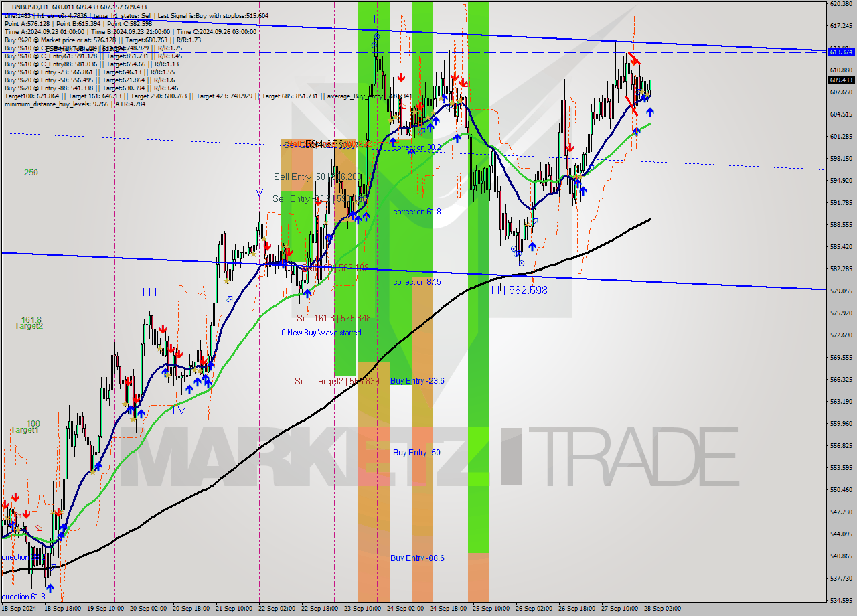
Task: Click the '| | | 582.598' wave label
Action: 520,290
